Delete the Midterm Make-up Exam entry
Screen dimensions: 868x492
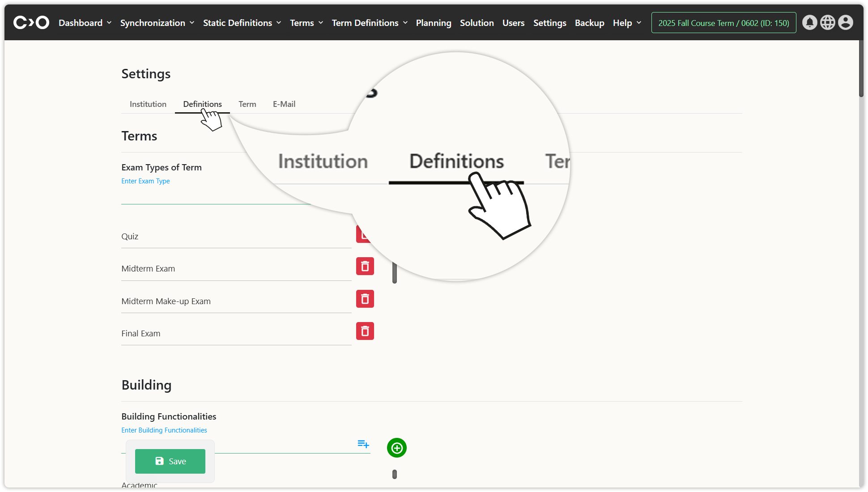365,299
